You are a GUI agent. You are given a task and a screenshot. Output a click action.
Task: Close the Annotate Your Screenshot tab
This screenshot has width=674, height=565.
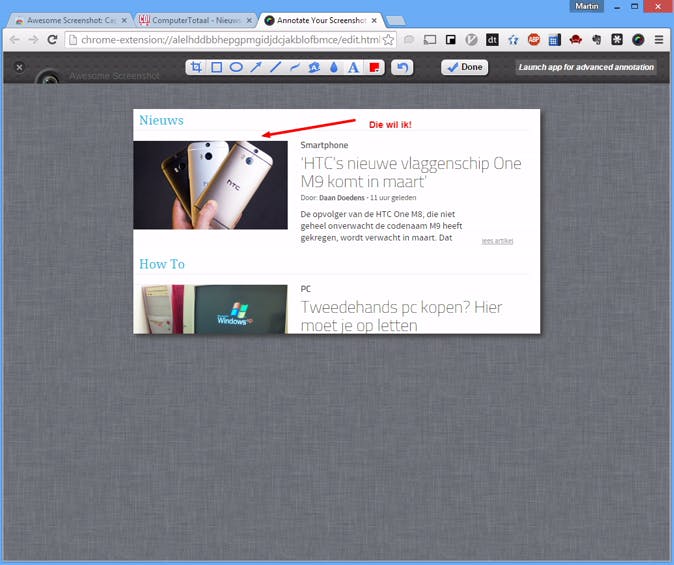click(x=374, y=20)
